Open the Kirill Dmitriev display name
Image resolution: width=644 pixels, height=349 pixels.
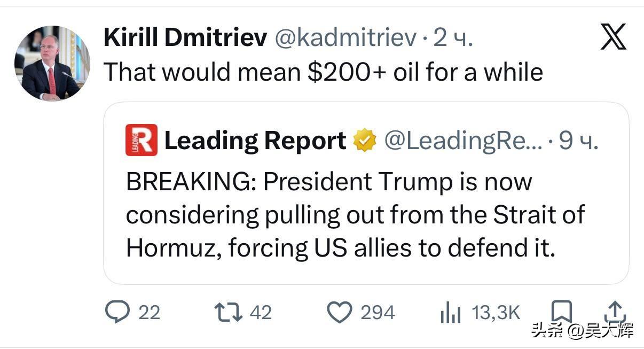tap(185, 38)
